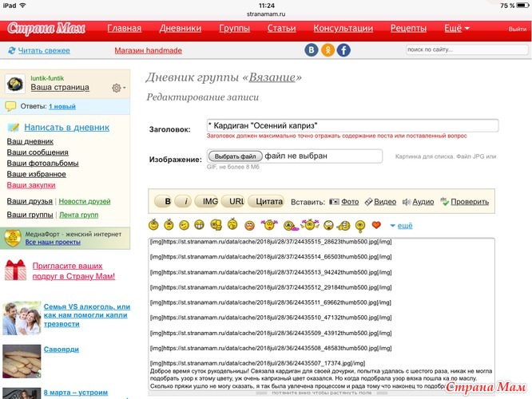
Task: Click the Фото insert link
Action: (350, 202)
